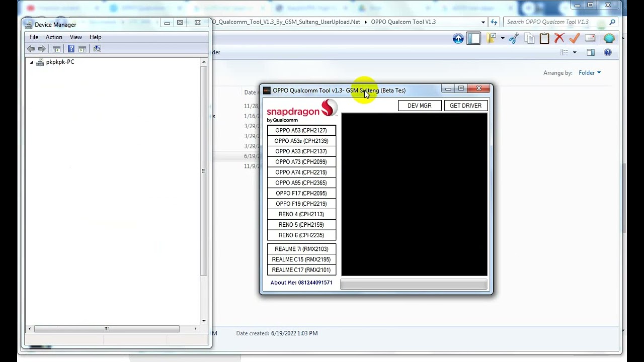Select OPPO F17 (CPH2095) button
The width and height of the screenshot is (644, 362).
tap(301, 194)
